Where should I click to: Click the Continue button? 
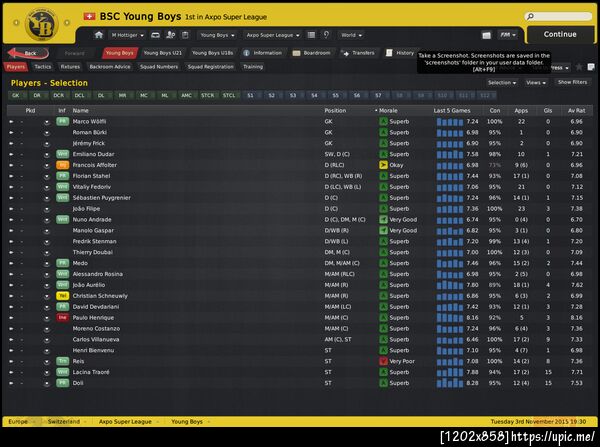pyautogui.click(x=560, y=34)
